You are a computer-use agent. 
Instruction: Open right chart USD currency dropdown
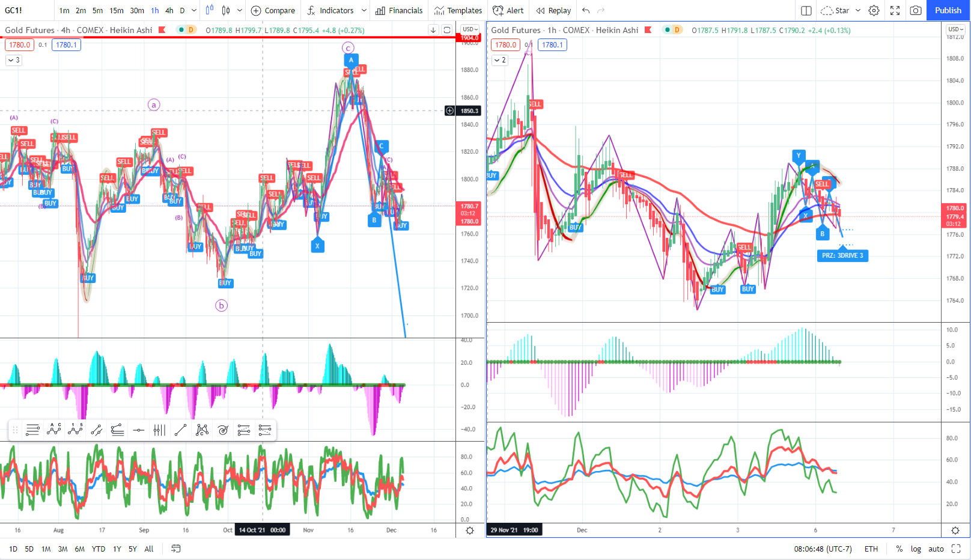(956, 29)
